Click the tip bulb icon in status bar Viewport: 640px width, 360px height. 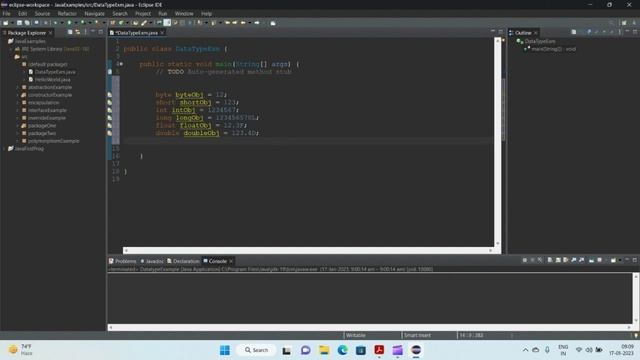pos(636,336)
